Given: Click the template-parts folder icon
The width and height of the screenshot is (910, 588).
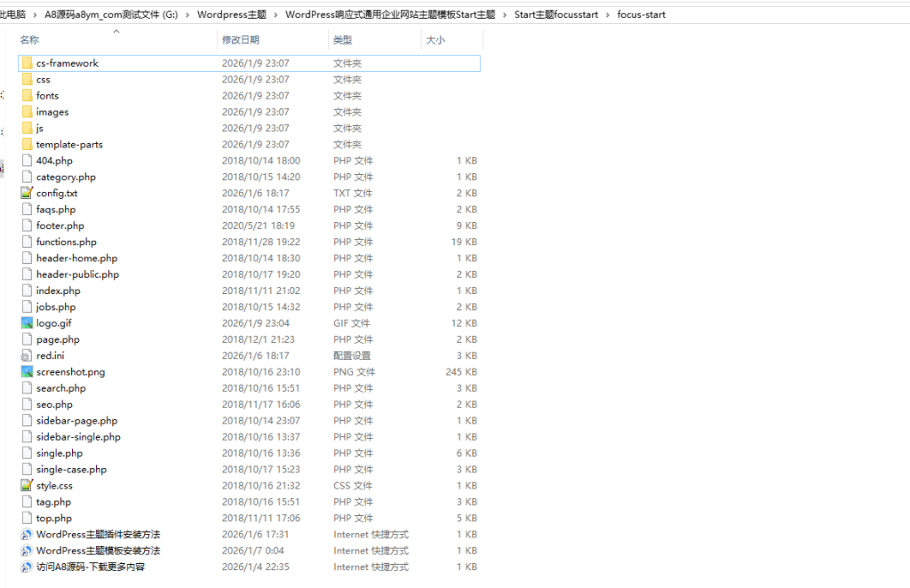Looking at the screenshot, I should point(27,144).
